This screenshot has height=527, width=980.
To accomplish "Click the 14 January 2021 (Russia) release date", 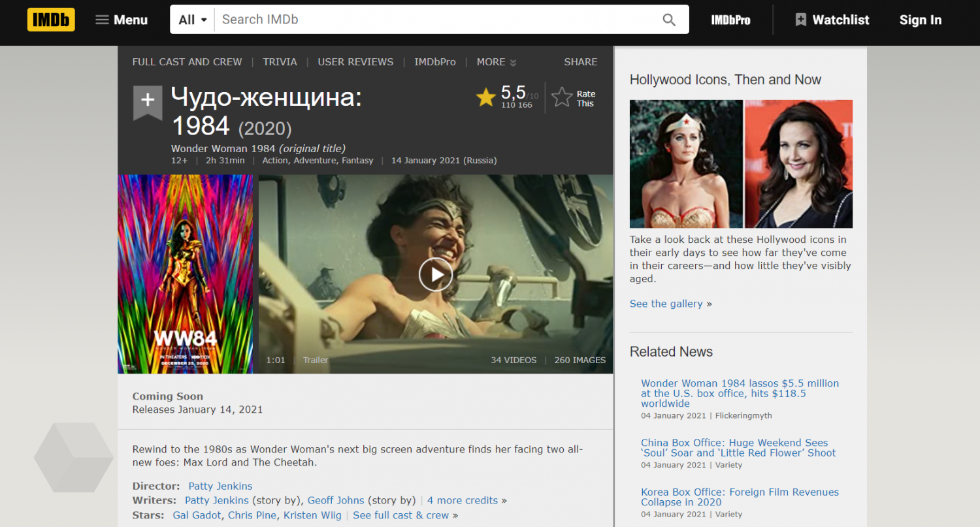I will [x=444, y=161].
